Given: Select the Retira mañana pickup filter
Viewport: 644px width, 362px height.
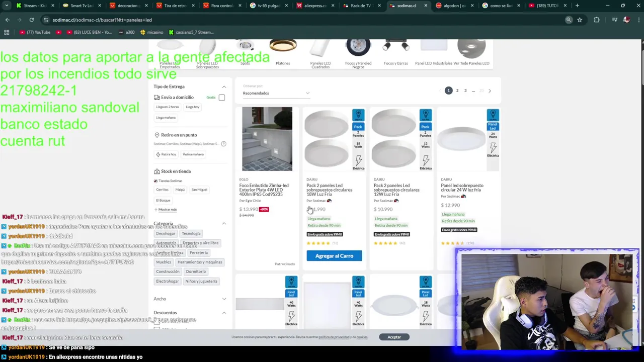Looking at the screenshot, I should click(193, 154).
